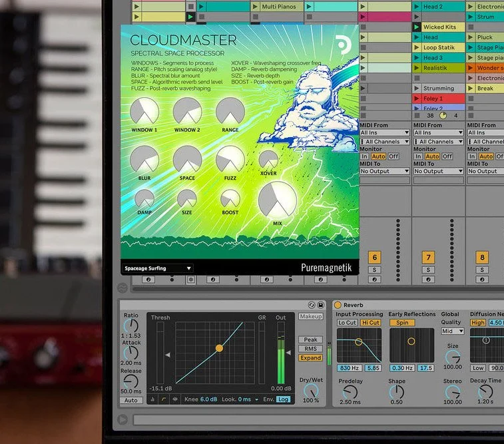Launch the orange Wonder clip
Viewport: 504px width, 444px height.
[471, 68]
